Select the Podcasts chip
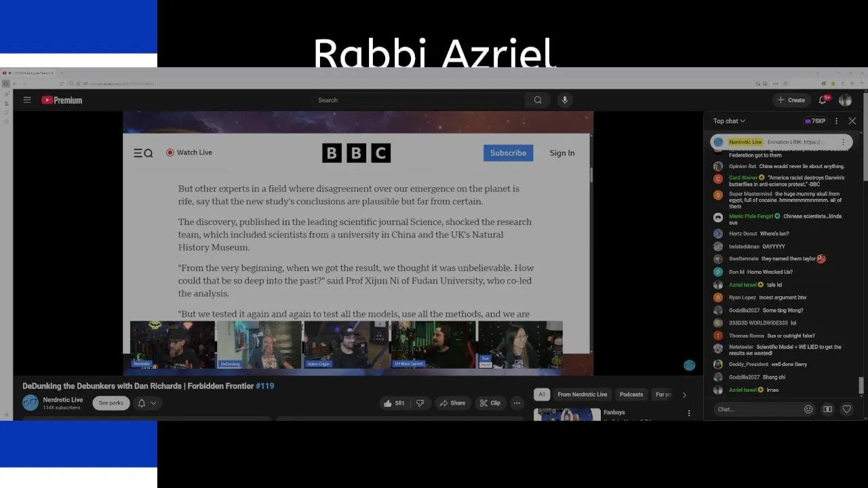 tap(631, 394)
